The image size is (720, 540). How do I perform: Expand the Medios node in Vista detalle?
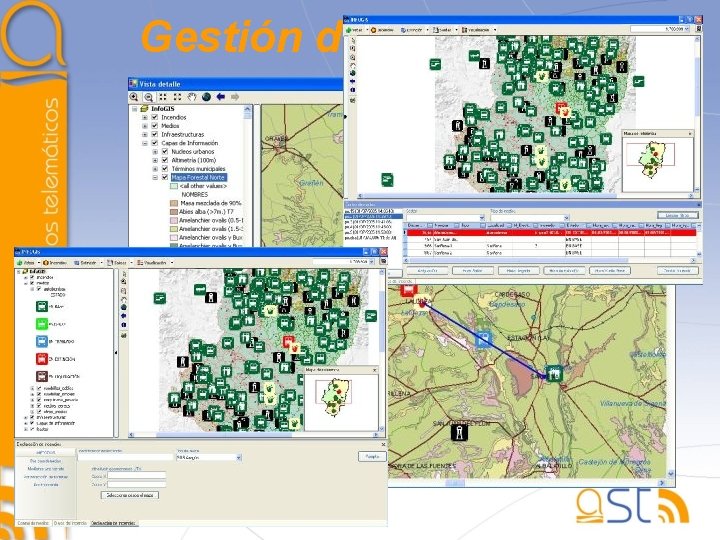coord(145,126)
